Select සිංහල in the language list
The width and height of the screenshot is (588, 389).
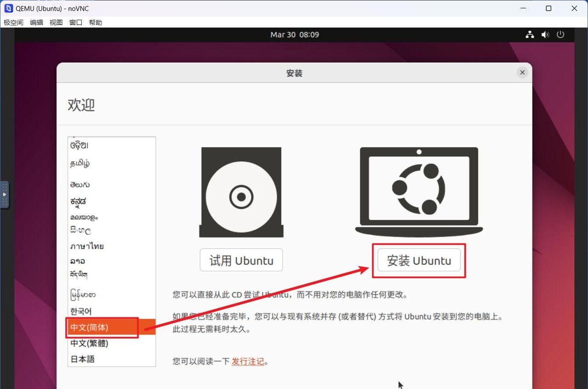click(112, 230)
